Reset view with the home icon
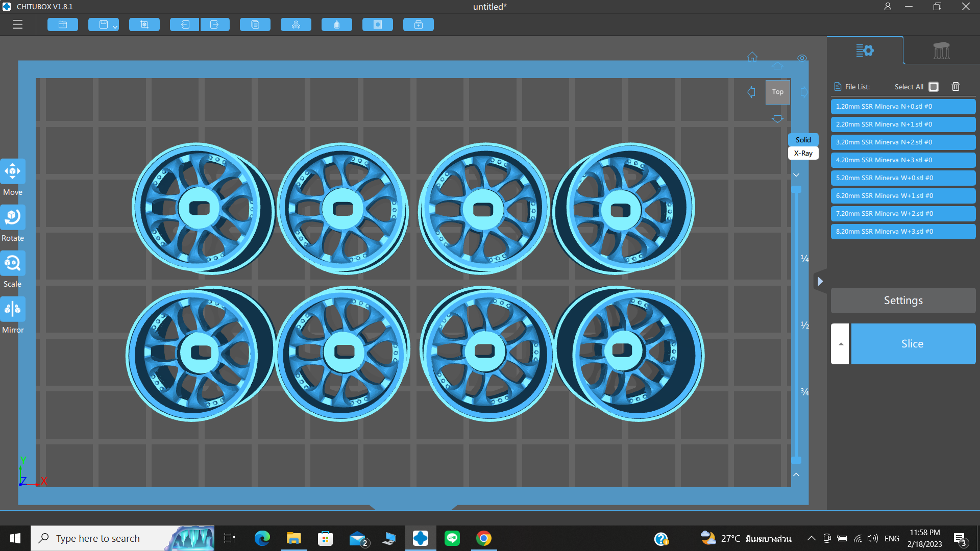The width and height of the screenshot is (980, 551). pyautogui.click(x=752, y=56)
